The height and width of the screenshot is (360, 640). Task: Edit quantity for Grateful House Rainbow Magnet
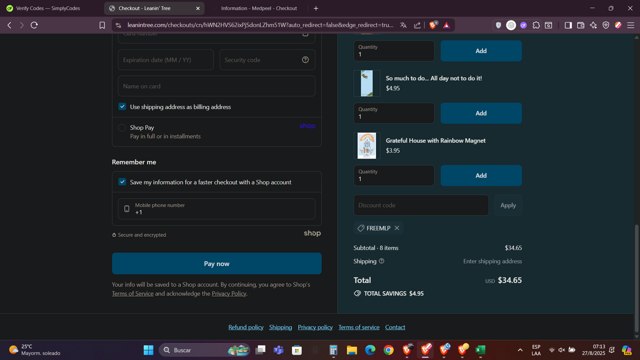coord(394,176)
